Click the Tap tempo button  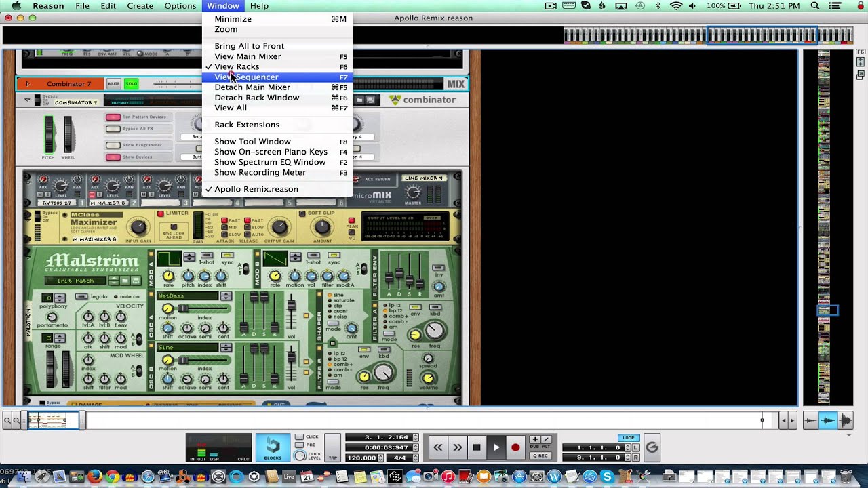(x=333, y=447)
